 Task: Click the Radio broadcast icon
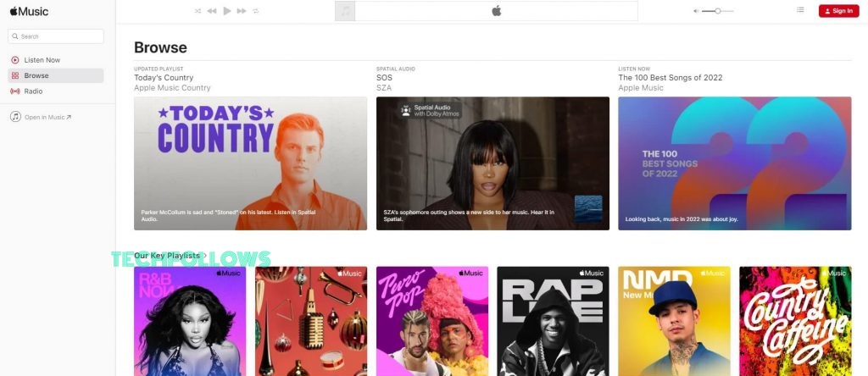tap(15, 91)
